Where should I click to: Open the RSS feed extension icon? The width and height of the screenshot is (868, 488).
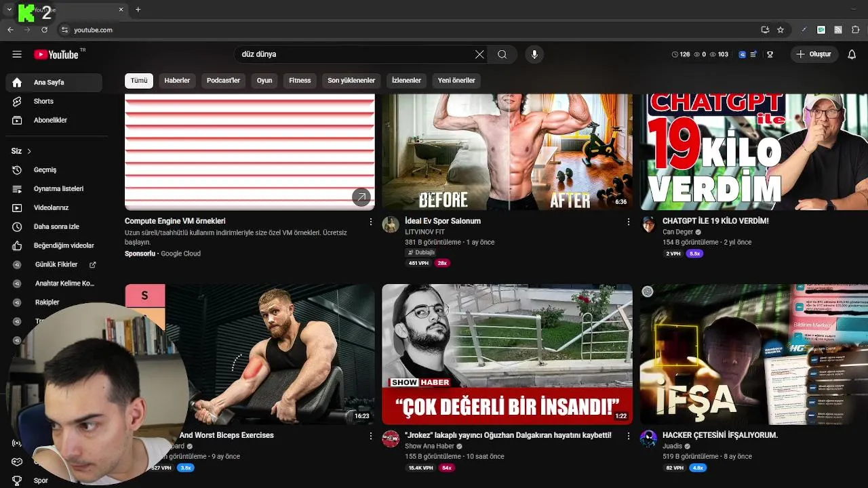pyautogui.click(x=838, y=30)
